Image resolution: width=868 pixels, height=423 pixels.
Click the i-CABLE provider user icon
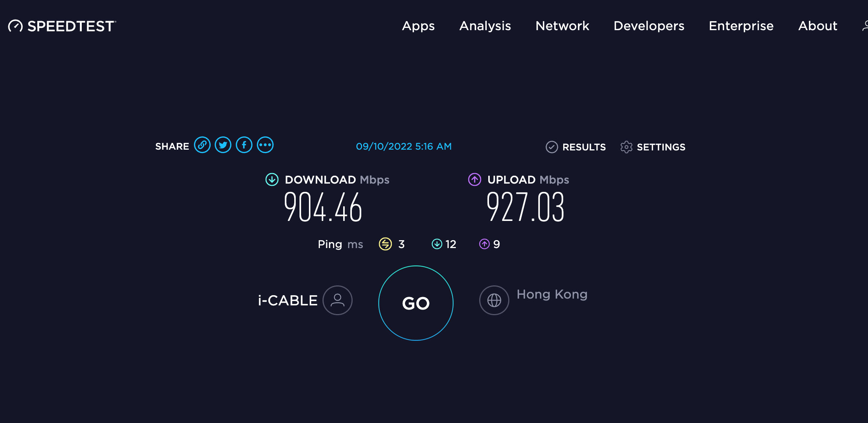click(x=338, y=300)
